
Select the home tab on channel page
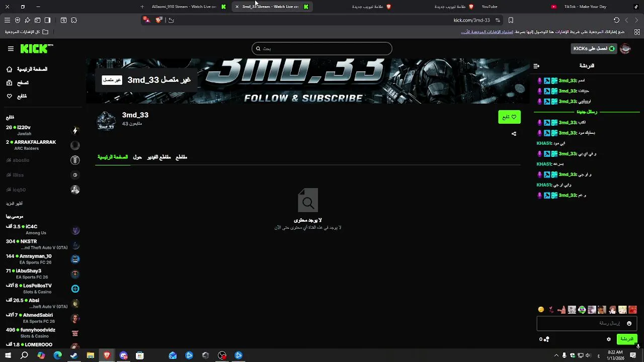tap(113, 157)
